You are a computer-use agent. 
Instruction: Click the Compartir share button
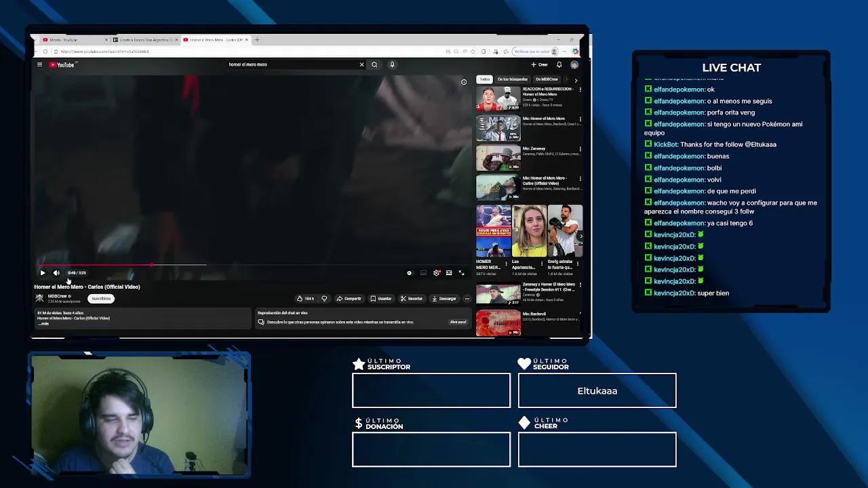[x=349, y=298]
